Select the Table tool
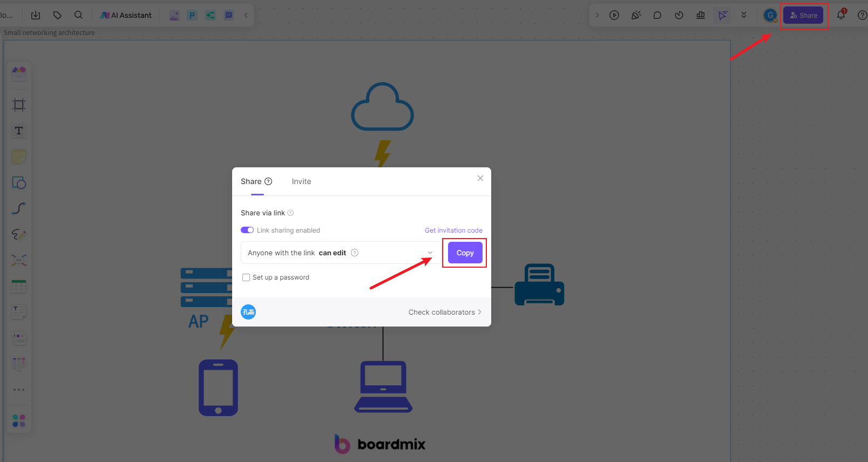This screenshot has height=462, width=868. 19,286
